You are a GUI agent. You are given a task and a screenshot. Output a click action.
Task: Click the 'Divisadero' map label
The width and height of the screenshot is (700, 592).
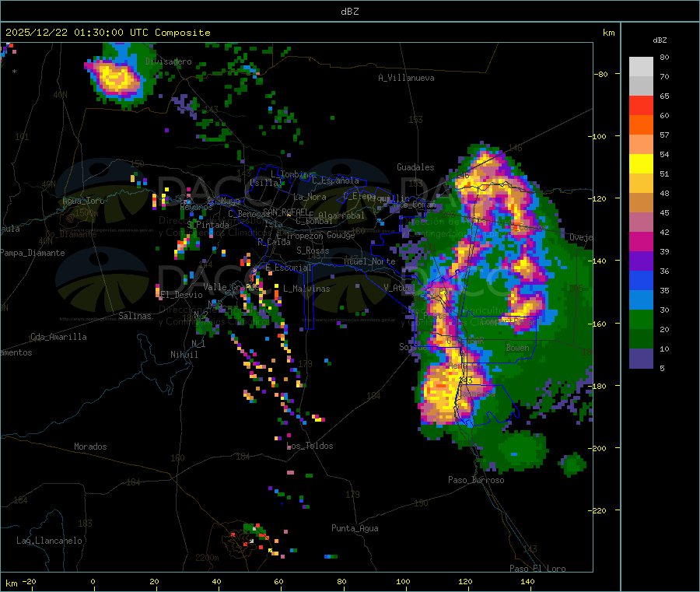coord(168,61)
